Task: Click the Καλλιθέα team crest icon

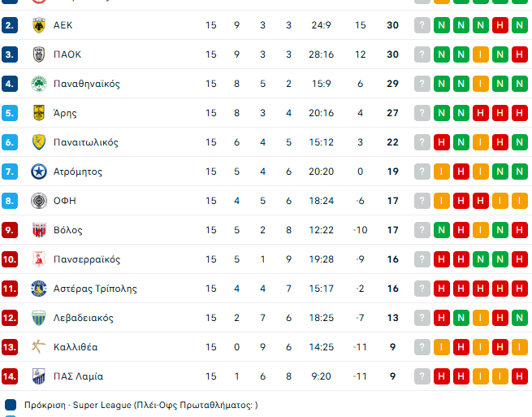Action: point(38,347)
